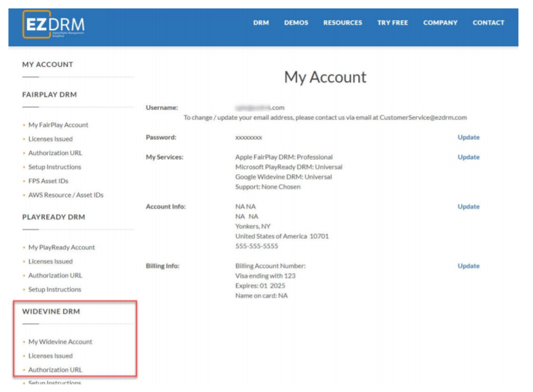Open the DEMOS navigation item
533x392 pixels.
click(296, 22)
